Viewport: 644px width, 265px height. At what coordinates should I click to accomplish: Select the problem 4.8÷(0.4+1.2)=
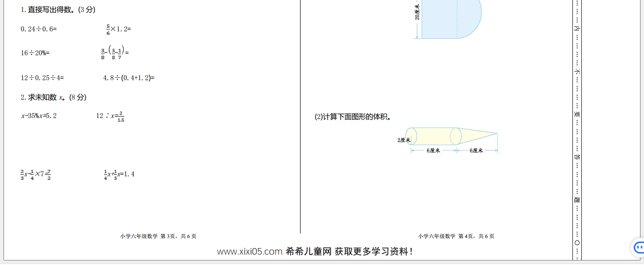pos(129,78)
